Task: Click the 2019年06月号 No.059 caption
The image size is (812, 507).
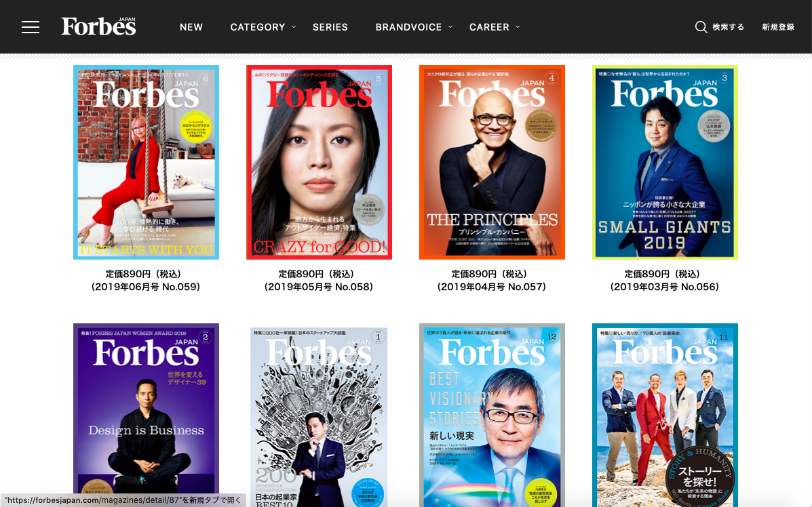Action: [x=146, y=287]
